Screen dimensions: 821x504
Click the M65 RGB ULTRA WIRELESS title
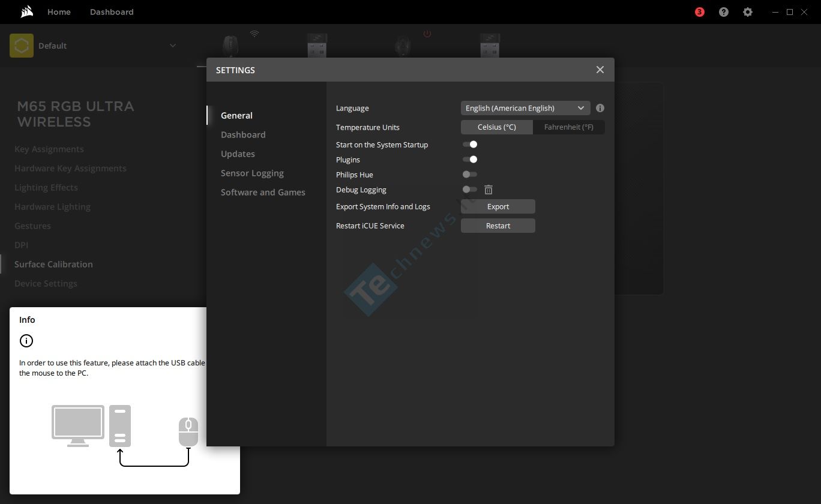[76, 114]
